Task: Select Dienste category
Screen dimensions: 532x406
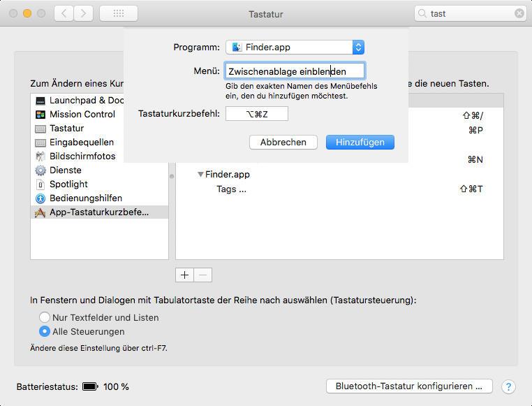Action: click(x=99, y=171)
